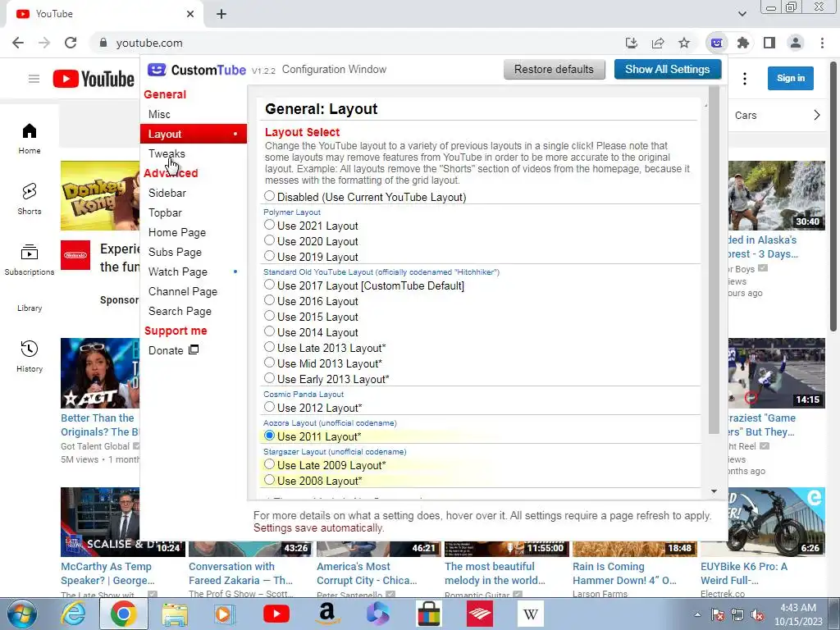
Task: Click the configuration window scrollbar thumb
Action: [714, 260]
